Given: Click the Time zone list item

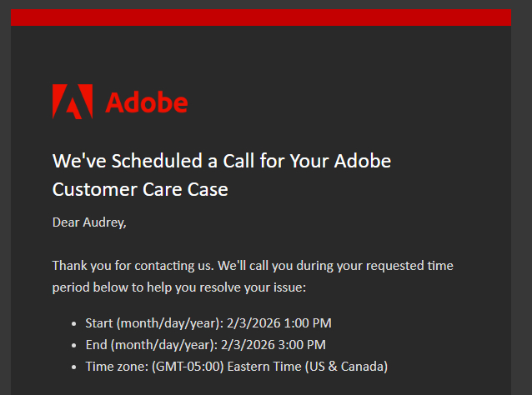Looking at the screenshot, I should [x=237, y=366].
